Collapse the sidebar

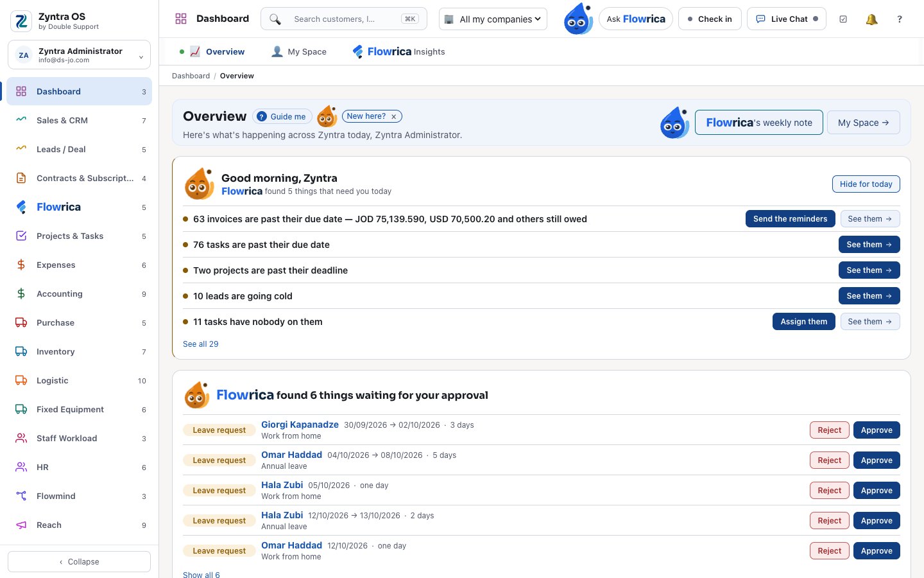click(80, 561)
